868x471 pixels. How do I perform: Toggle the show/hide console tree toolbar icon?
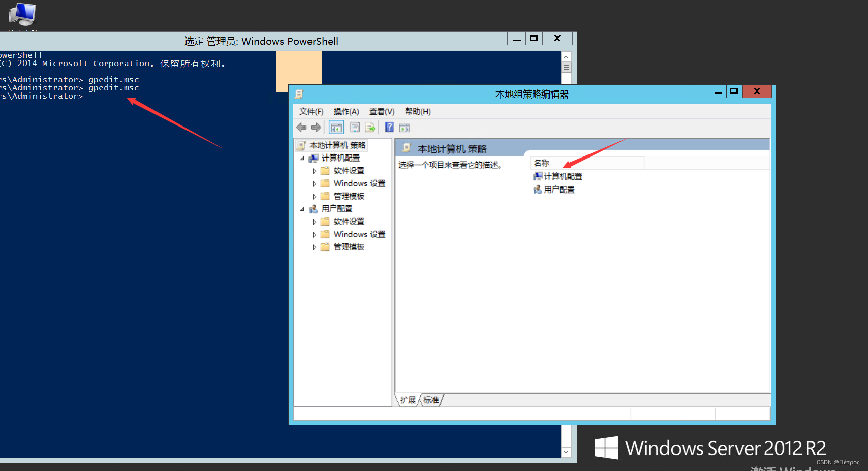(x=336, y=128)
